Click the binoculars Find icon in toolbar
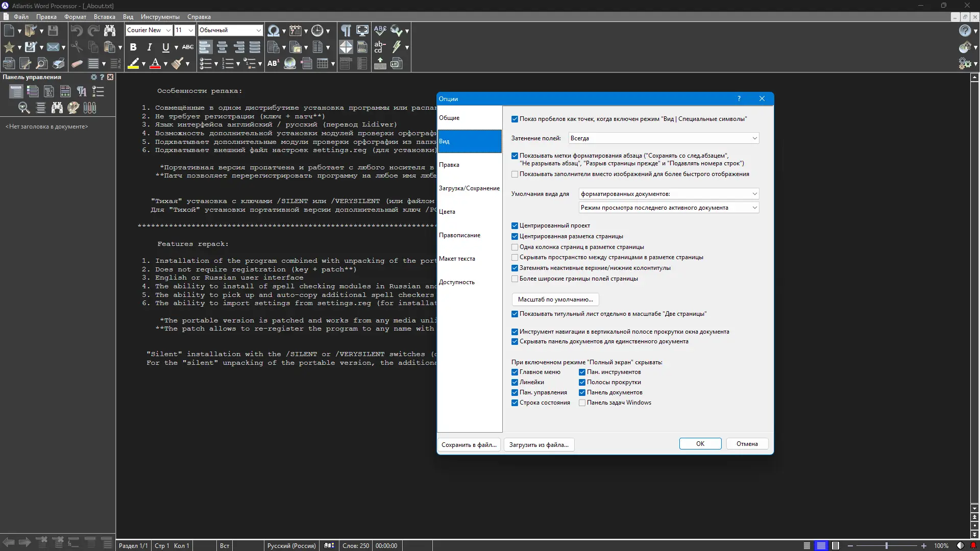The image size is (980, 551). tap(110, 31)
